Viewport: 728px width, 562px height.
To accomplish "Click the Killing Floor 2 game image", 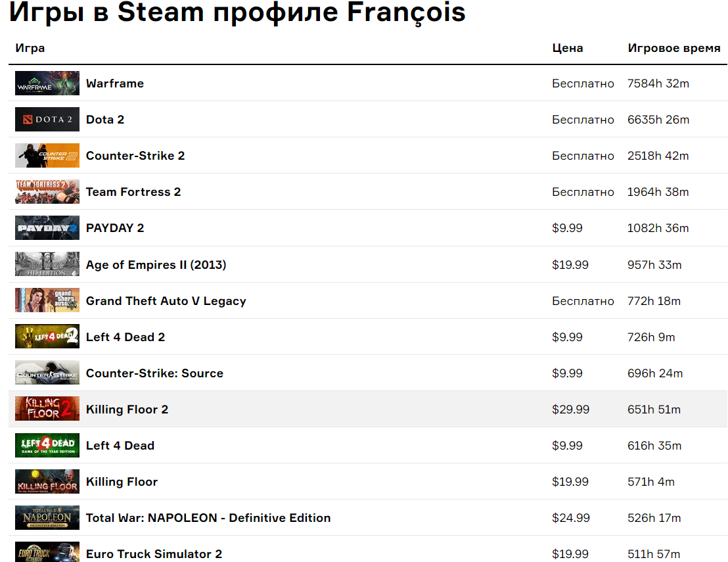I will coord(47,409).
